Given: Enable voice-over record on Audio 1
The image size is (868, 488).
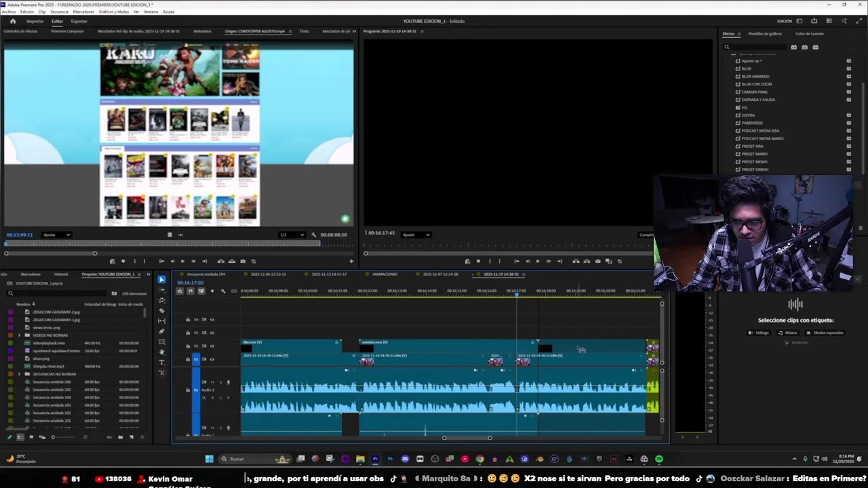Looking at the screenshot, I should 228,382.
